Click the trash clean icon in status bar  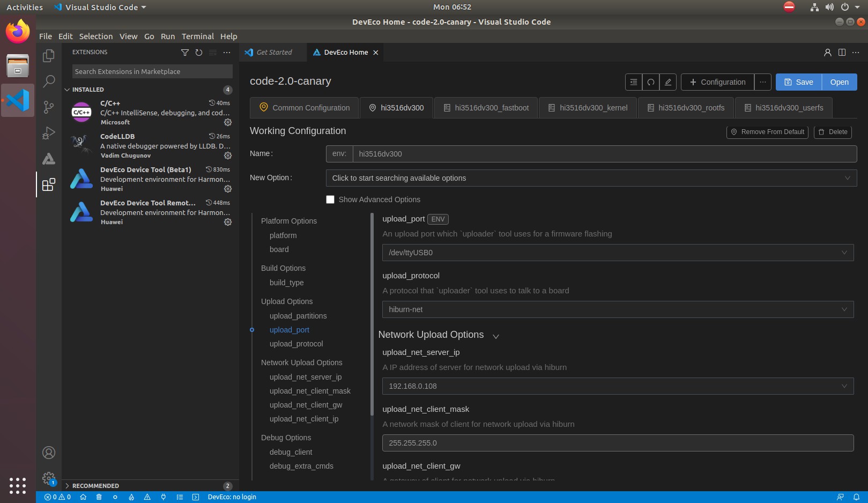(99, 497)
